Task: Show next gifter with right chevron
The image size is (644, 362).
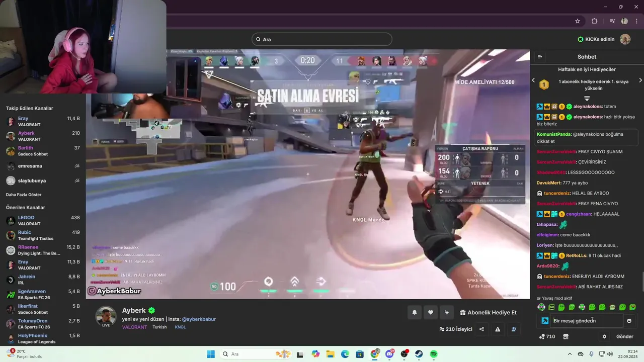Action: pyautogui.click(x=640, y=80)
